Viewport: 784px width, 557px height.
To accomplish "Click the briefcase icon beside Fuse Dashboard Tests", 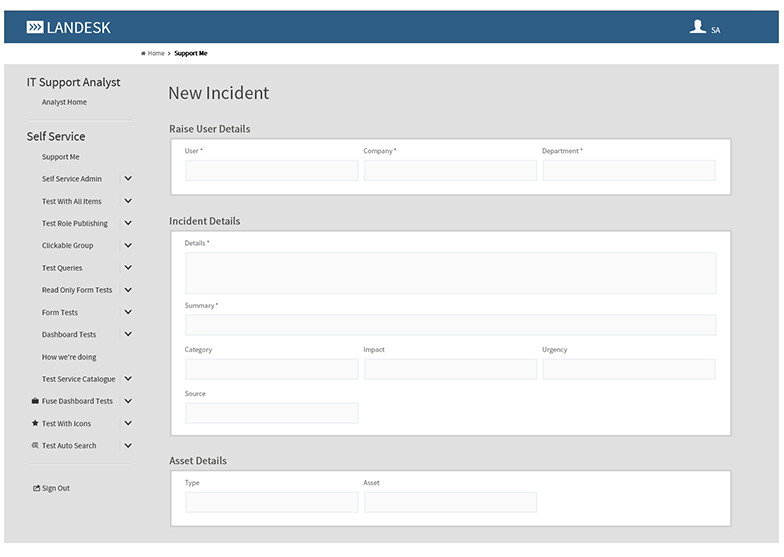I will click(35, 401).
